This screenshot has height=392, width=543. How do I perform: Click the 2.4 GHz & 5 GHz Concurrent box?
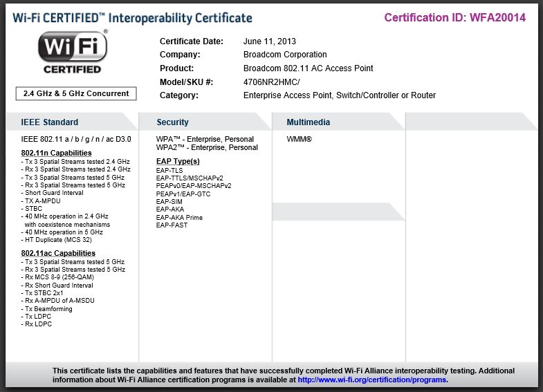(76, 93)
